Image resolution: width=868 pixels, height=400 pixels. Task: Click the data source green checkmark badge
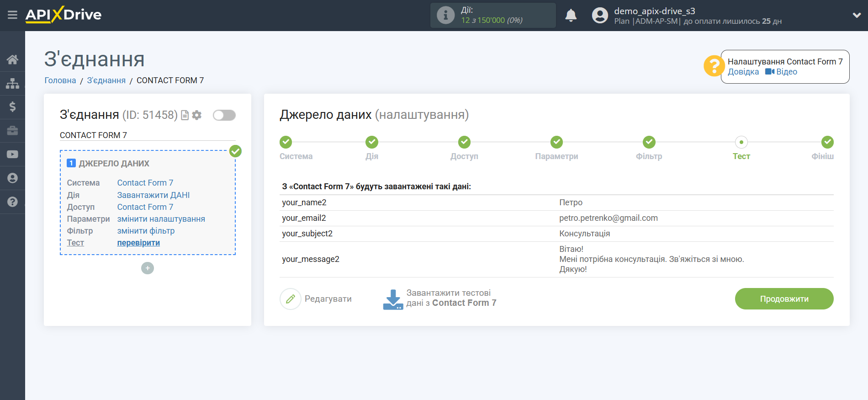(x=235, y=151)
